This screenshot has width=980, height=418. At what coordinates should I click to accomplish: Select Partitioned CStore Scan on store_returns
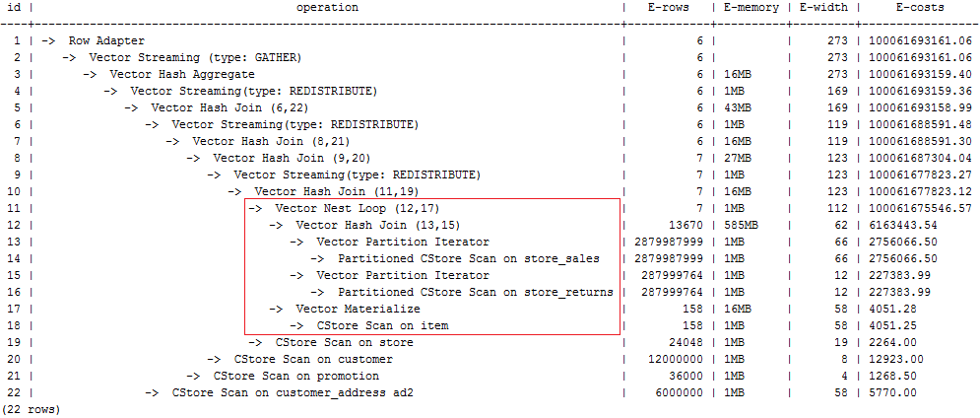(x=475, y=293)
